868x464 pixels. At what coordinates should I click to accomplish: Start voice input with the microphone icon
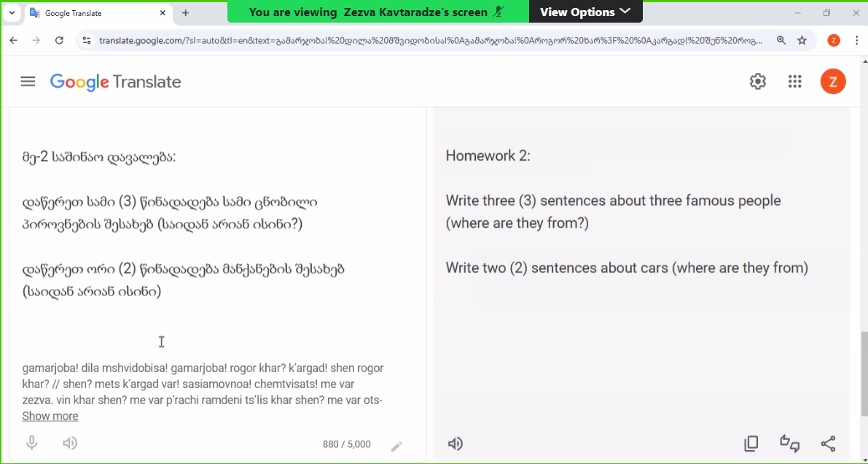[x=31, y=443]
